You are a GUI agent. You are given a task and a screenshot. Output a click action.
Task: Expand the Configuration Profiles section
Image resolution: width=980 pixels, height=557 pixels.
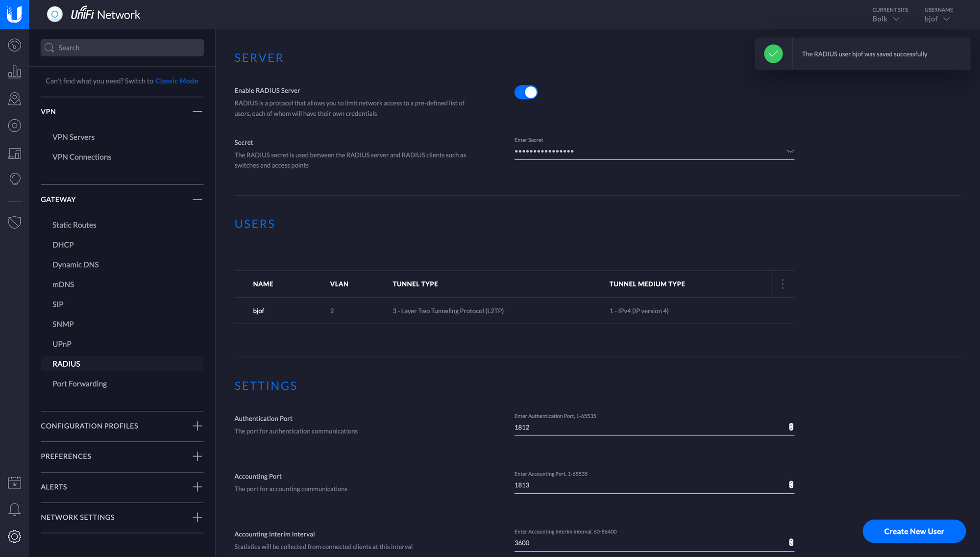coord(197,426)
